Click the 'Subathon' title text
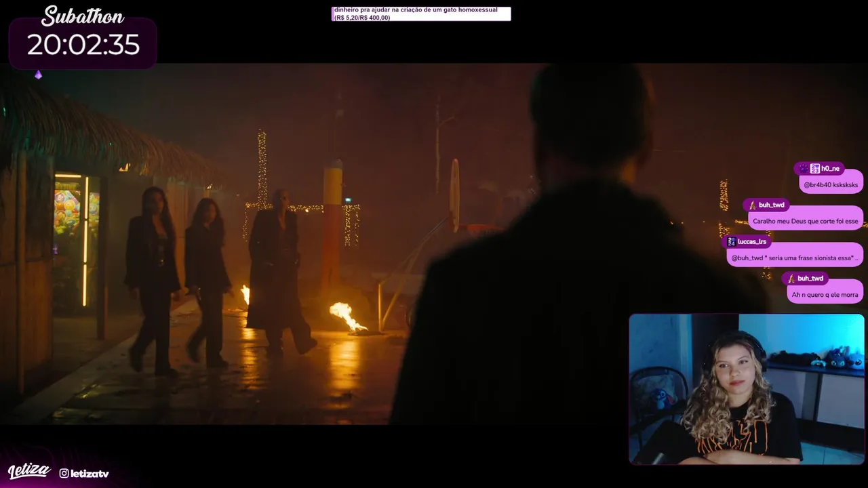Image resolution: width=868 pixels, height=488 pixels. point(83,16)
